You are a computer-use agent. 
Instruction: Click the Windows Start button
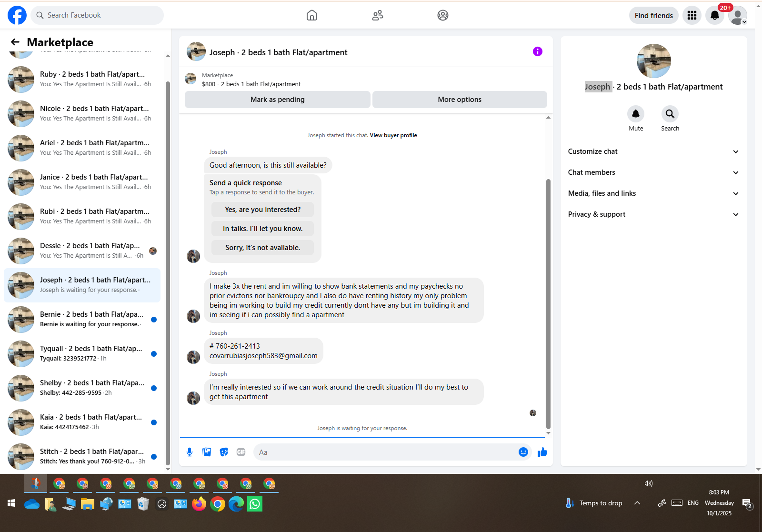pos(11,503)
